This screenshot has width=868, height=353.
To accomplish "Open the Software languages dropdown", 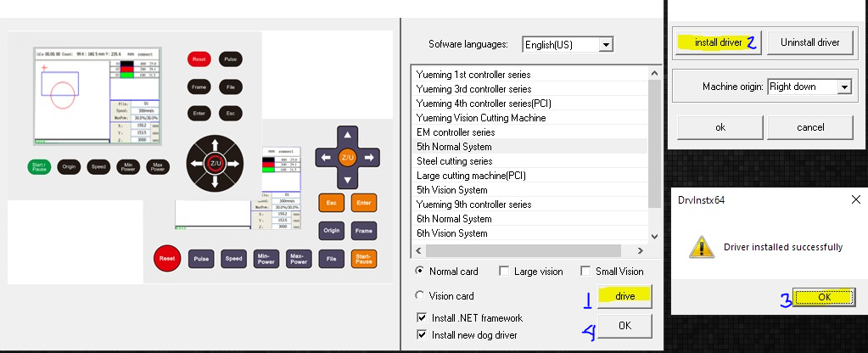I will pyautogui.click(x=568, y=44).
